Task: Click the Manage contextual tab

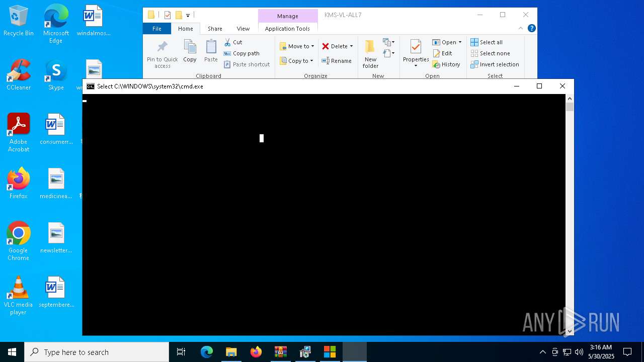Action: point(288,16)
